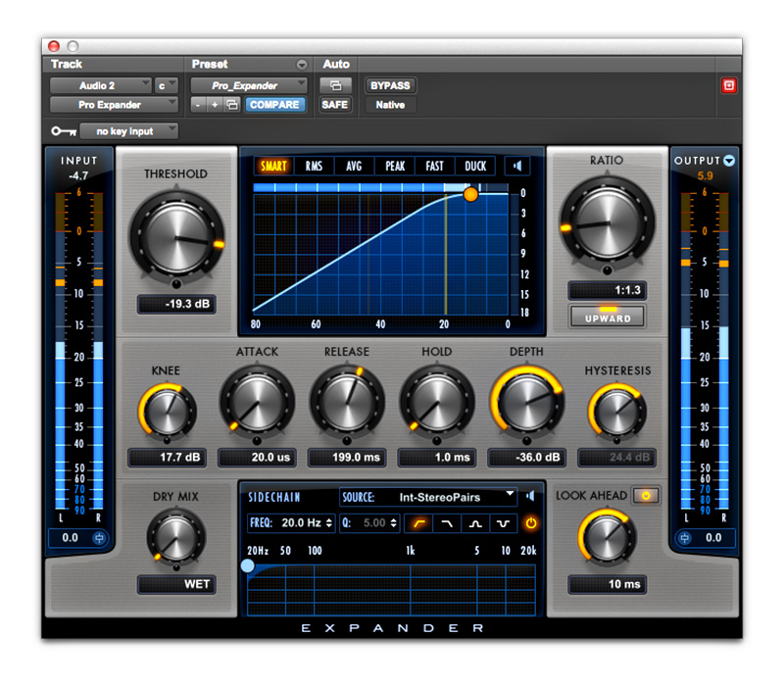Select FAST detection mode
This screenshot has height=686, width=784.
[x=434, y=166]
